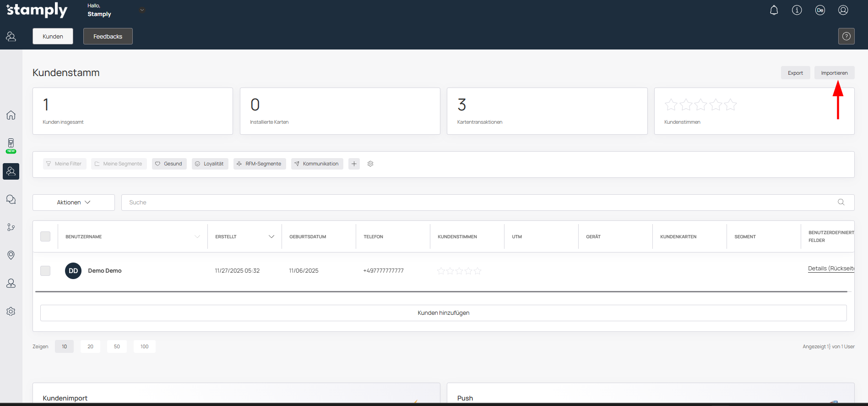The height and width of the screenshot is (406, 868).
Task: Expand the Aktionen dropdown
Action: tap(73, 203)
